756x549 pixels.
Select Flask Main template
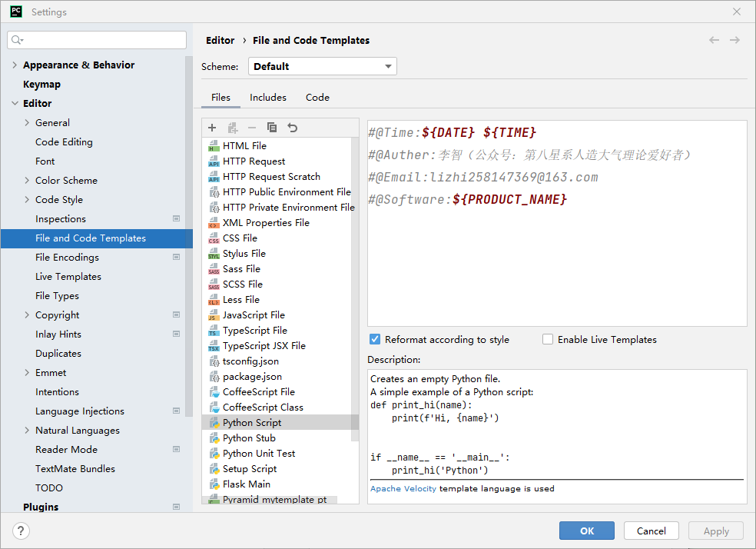point(247,484)
